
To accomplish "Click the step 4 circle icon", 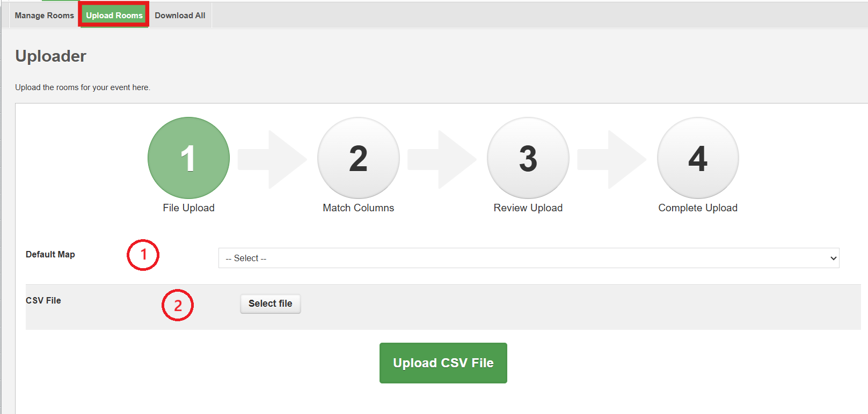I will 697,158.
